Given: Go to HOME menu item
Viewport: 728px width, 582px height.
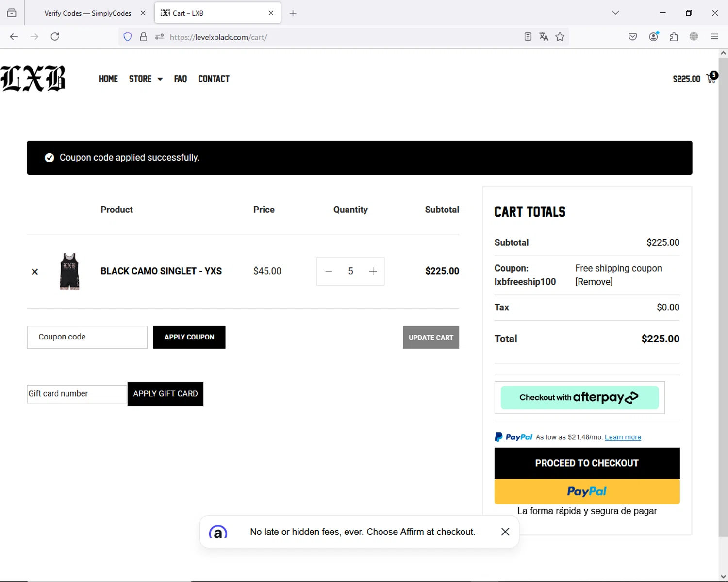Looking at the screenshot, I should click(108, 79).
